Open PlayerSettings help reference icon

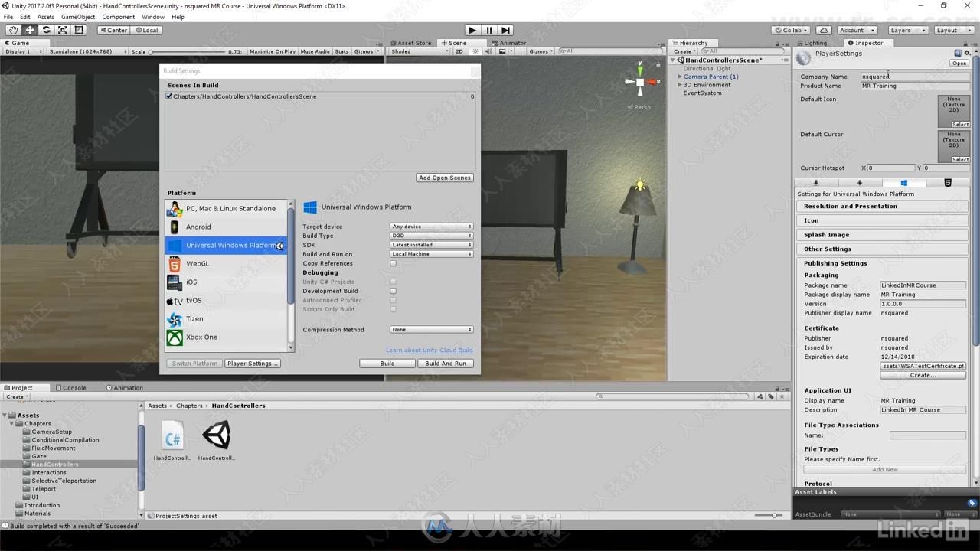(958, 54)
